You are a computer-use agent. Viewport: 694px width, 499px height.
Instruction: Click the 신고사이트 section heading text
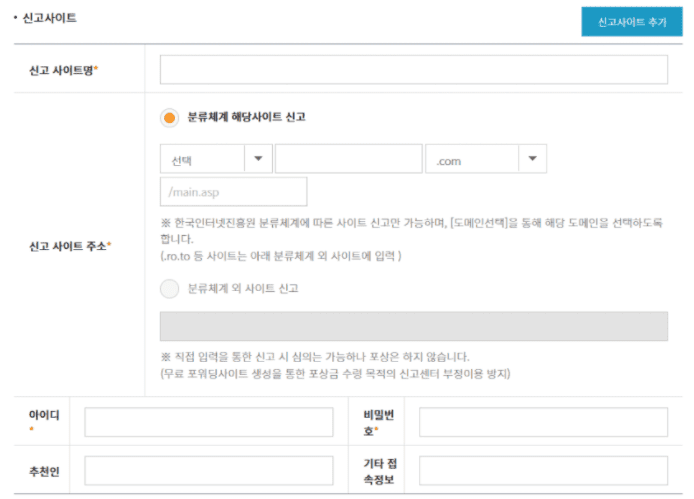49,18
